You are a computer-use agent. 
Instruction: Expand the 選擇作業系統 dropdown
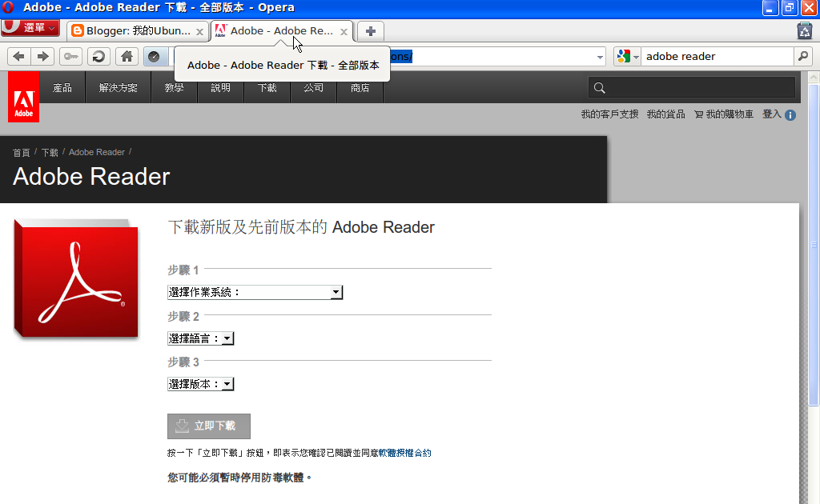(255, 293)
